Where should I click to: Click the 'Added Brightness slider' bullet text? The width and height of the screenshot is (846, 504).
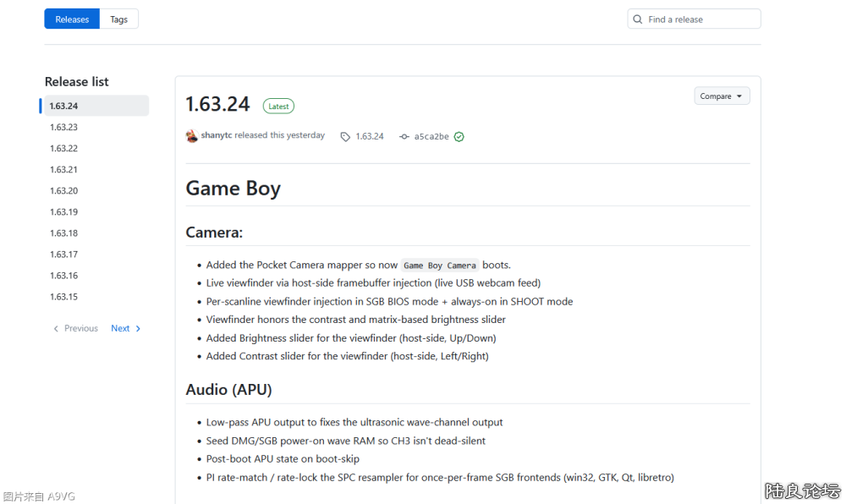point(351,338)
